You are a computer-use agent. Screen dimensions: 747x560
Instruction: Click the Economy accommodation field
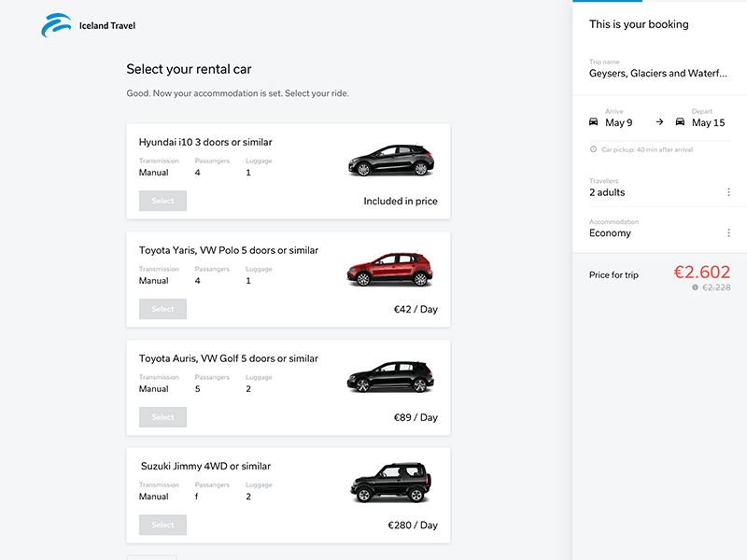611,233
